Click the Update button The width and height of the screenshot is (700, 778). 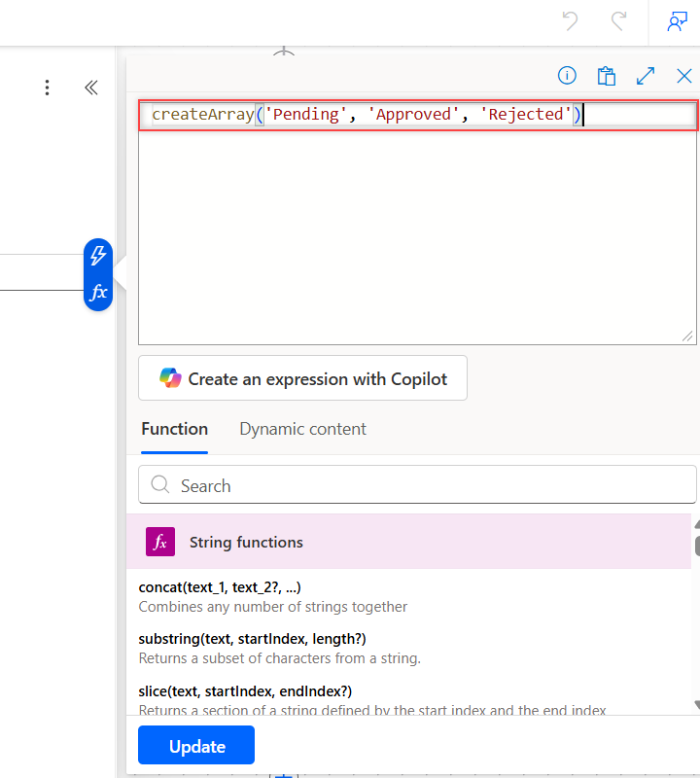pos(196,745)
